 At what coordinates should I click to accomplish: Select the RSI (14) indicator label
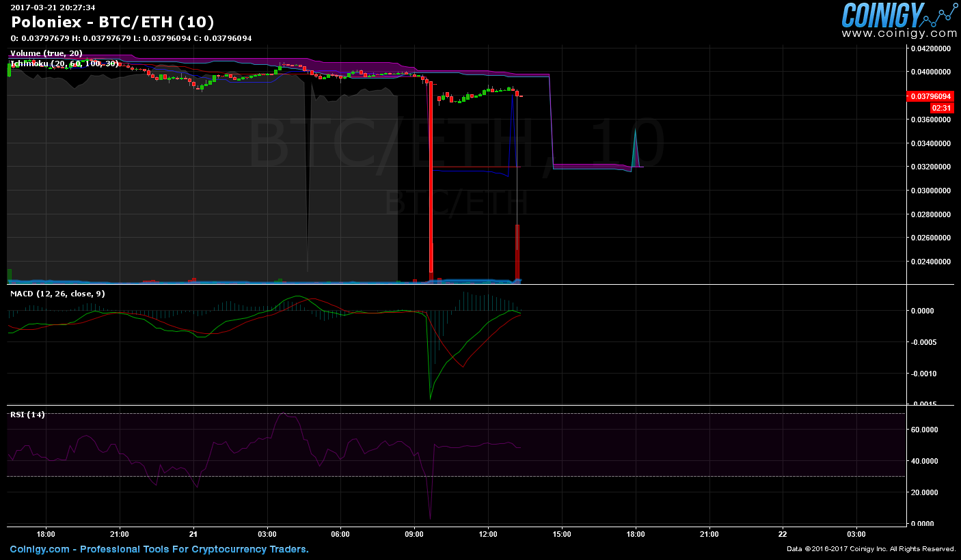[27, 414]
